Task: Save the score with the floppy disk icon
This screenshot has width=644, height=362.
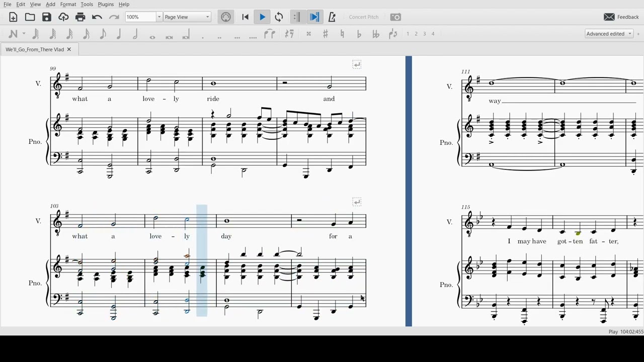Action: click(x=47, y=17)
